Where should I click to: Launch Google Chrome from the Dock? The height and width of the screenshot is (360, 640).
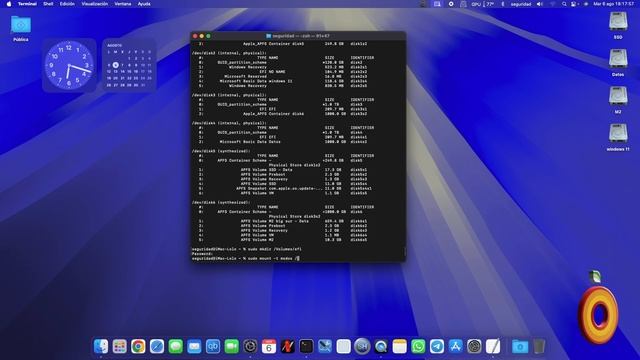138,347
